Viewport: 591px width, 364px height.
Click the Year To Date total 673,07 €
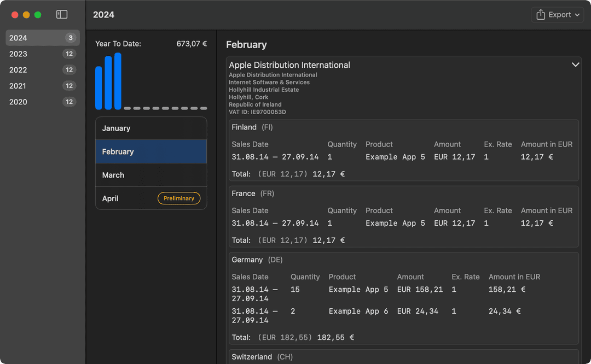tap(192, 44)
